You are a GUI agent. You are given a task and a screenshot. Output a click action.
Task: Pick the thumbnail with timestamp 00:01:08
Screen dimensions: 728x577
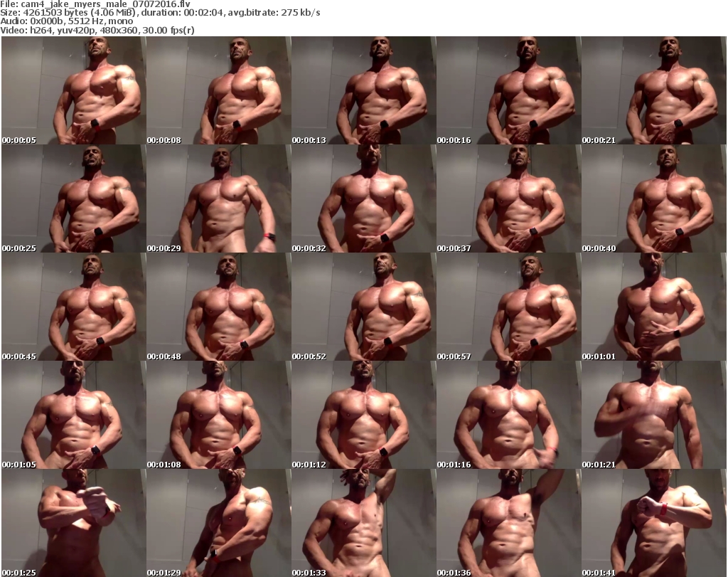point(219,415)
